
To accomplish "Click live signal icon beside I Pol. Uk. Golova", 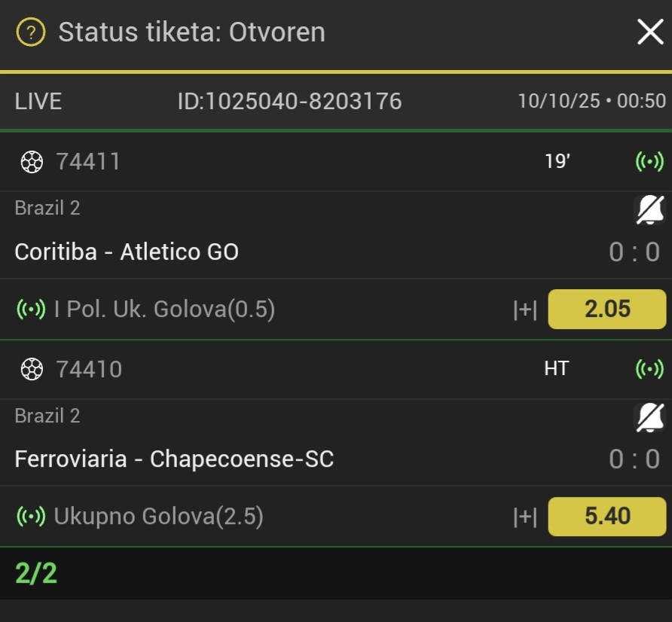I will coord(31,309).
